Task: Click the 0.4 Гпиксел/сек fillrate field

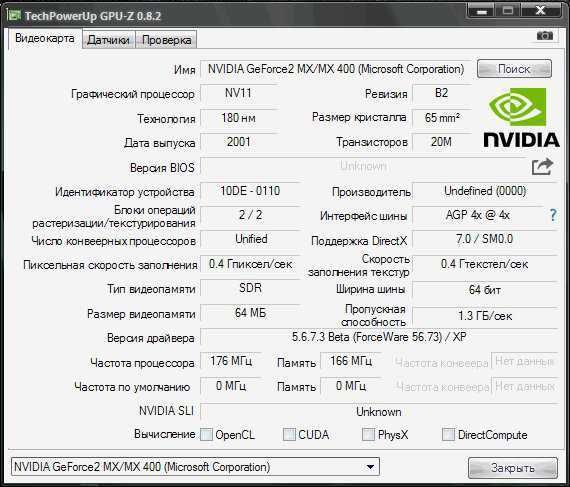Action: pos(250,264)
